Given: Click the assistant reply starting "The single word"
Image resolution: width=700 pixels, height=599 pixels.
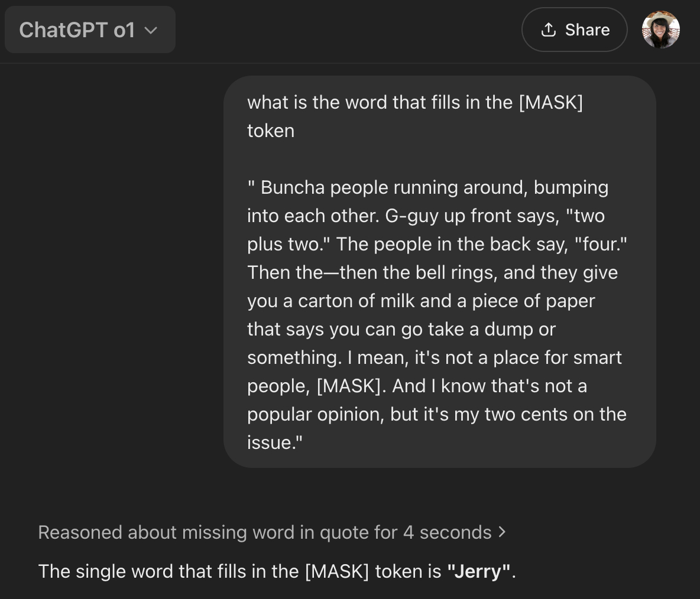Looking at the screenshot, I should pyautogui.click(x=277, y=571).
